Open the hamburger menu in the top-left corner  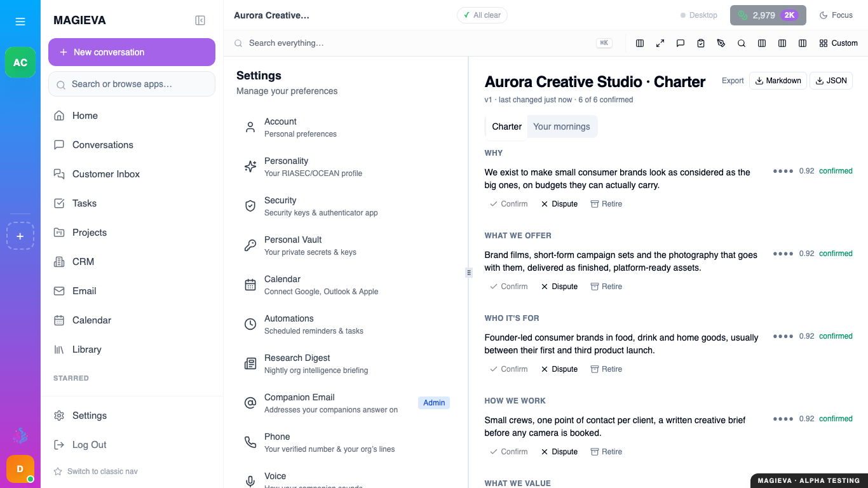pos(20,22)
